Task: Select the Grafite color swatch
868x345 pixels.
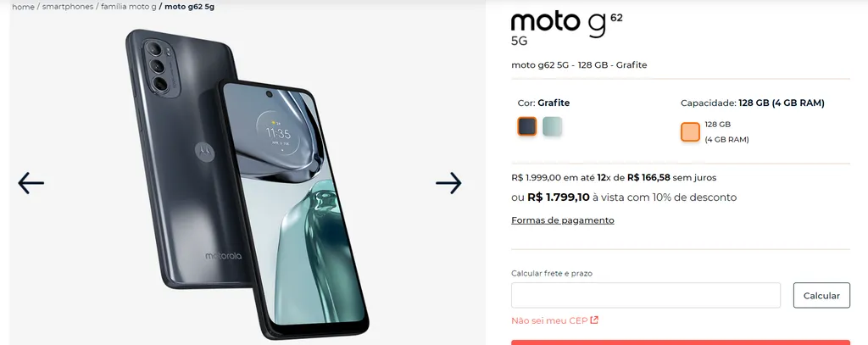Action: click(x=527, y=126)
